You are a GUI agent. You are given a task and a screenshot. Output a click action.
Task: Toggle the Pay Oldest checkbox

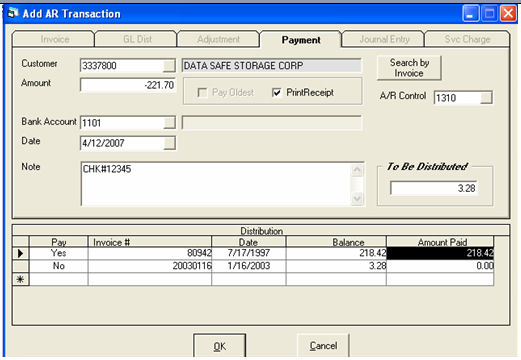click(202, 92)
